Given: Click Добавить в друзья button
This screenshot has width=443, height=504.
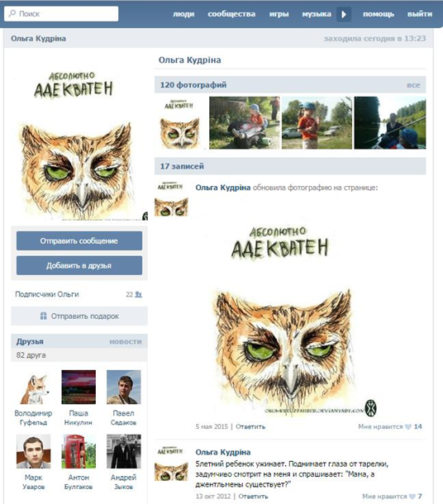Looking at the screenshot, I should tap(79, 265).
